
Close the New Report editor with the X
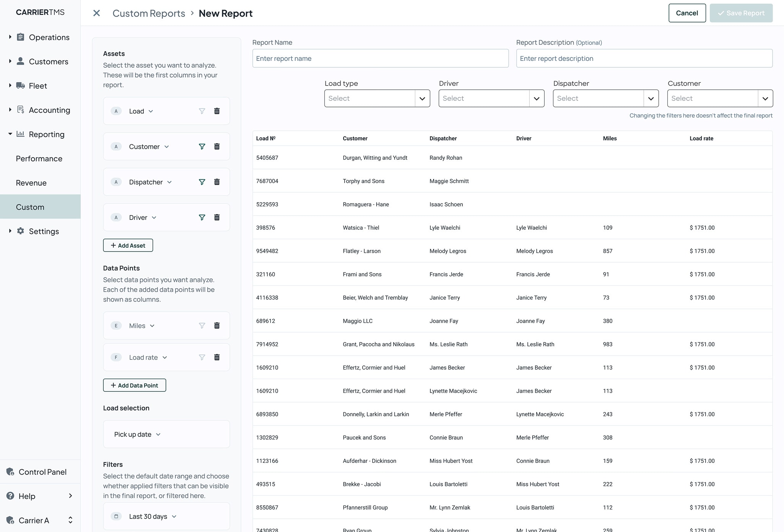[x=96, y=13]
